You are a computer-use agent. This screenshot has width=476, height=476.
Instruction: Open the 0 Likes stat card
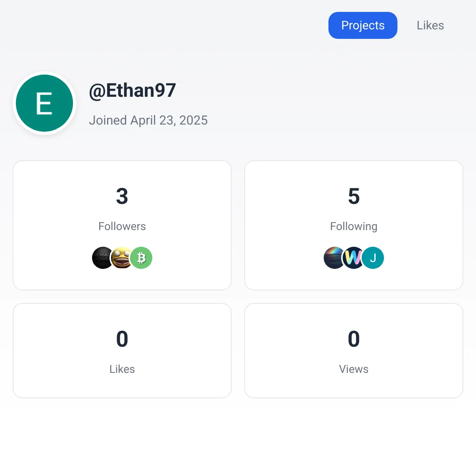pyautogui.click(x=122, y=351)
